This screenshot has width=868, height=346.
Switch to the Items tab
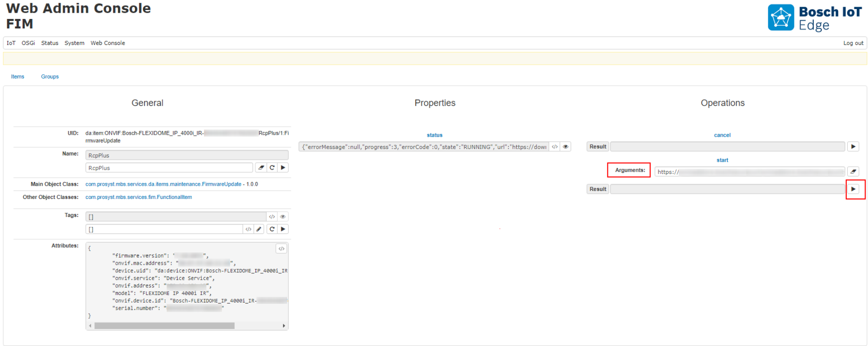[17, 77]
